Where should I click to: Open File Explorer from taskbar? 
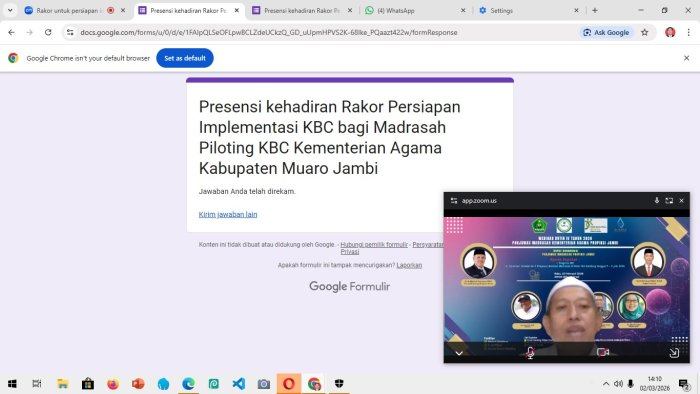pos(62,384)
